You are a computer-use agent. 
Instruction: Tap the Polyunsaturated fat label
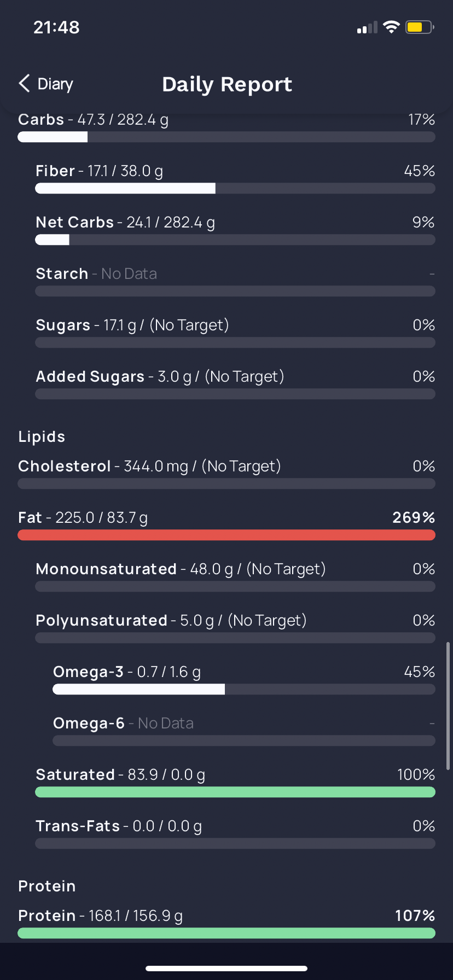101,621
